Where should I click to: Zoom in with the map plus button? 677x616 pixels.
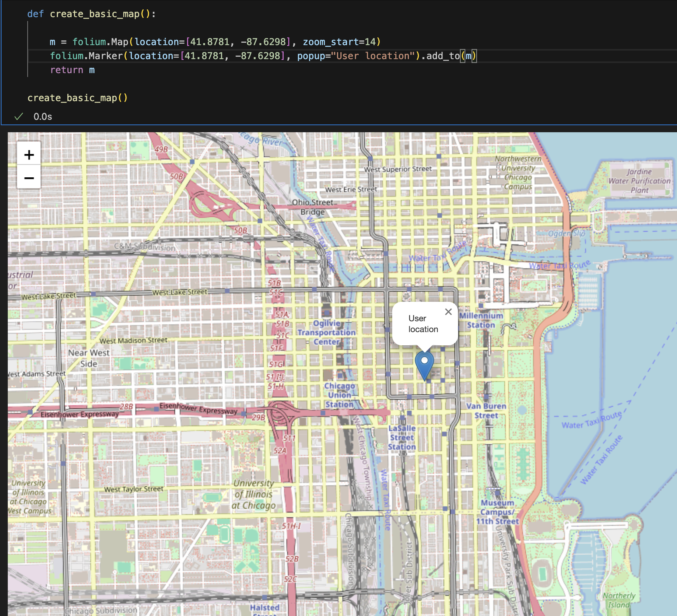coord(29,154)
